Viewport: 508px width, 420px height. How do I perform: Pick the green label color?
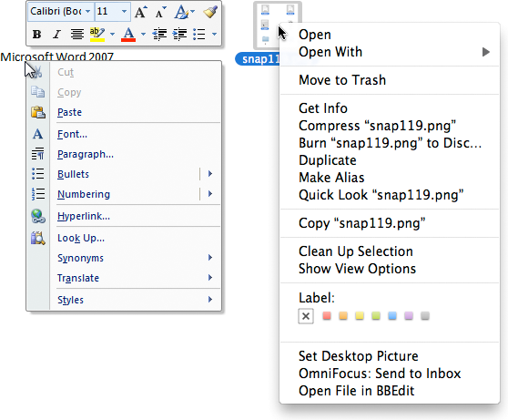(x=376, y=316)
